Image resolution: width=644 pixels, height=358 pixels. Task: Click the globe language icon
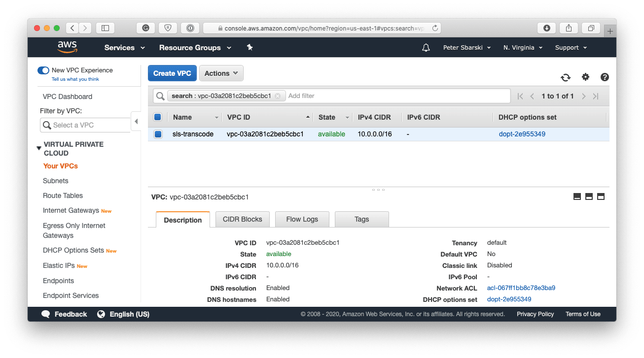pos(101,314)
